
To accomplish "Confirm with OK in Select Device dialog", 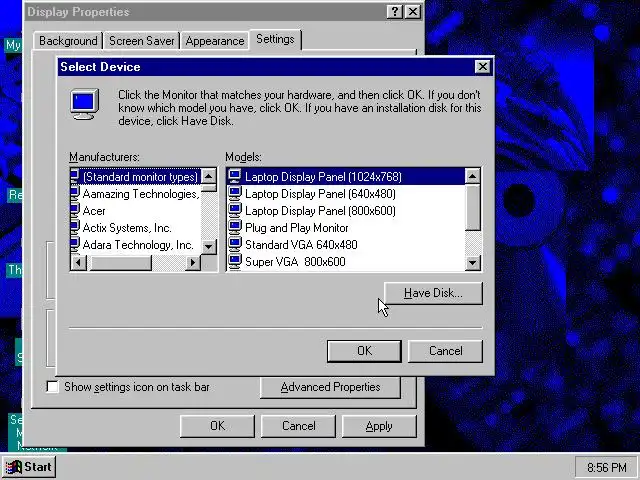I will (x=364, y=351).
